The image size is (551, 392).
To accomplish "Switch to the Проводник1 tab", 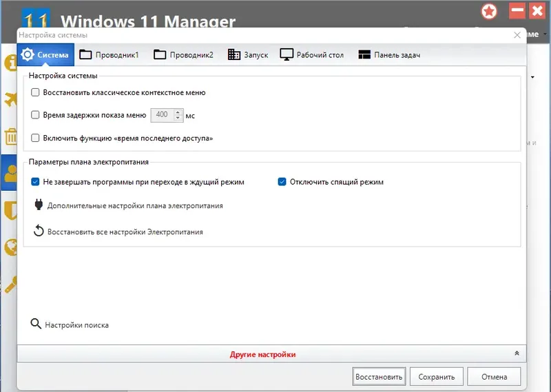I will point(110,55).
